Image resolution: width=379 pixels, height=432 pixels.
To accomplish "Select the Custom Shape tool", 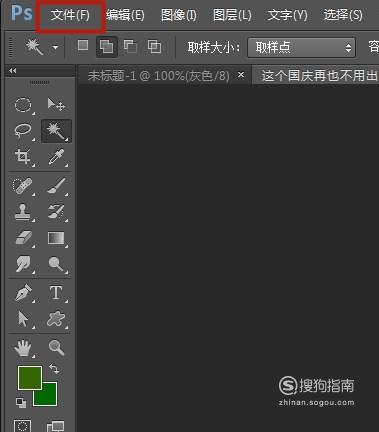I will coord(56,319).
